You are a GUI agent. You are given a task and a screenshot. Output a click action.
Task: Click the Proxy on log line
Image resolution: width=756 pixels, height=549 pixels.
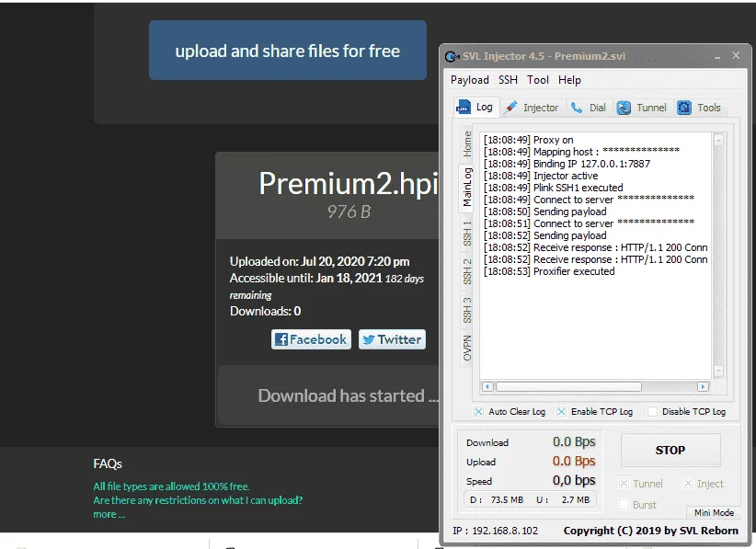coord(529,140)
